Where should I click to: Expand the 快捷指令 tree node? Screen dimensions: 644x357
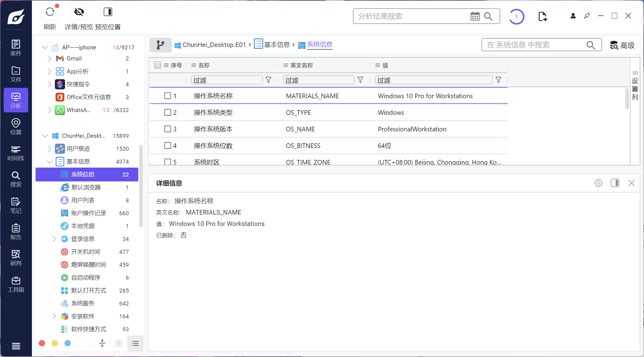[50, 84]
